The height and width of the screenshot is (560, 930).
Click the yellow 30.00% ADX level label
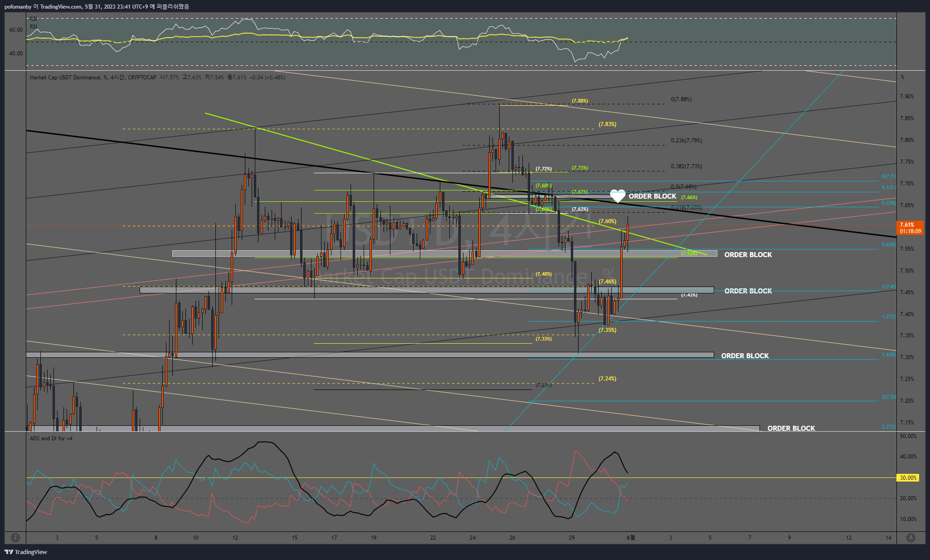point(908,478)
